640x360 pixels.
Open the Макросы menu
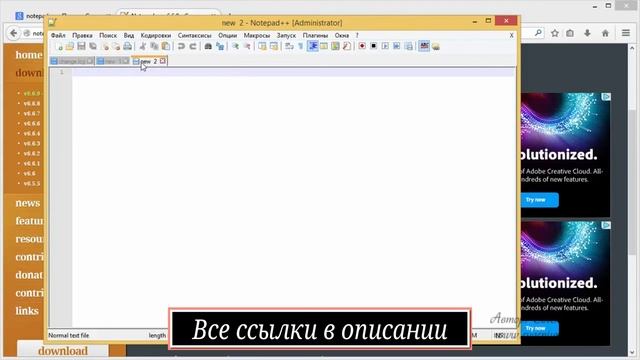click(257, 36)
